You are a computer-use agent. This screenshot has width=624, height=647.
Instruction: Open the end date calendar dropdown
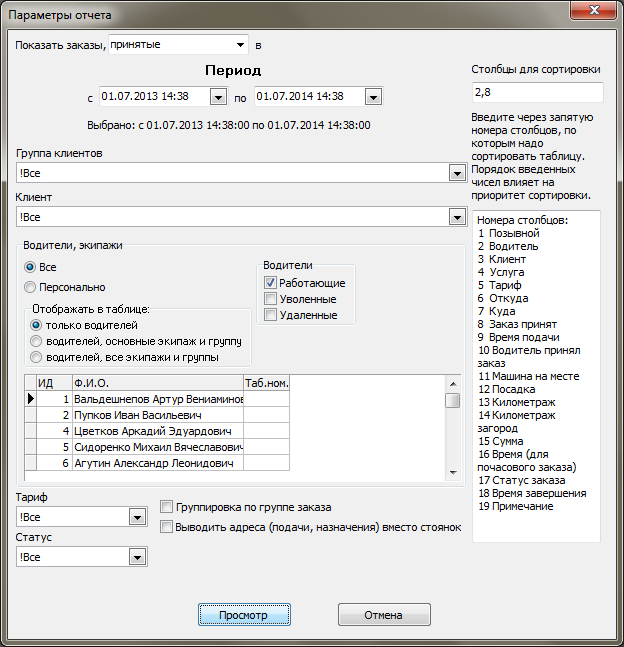point(373,97)
